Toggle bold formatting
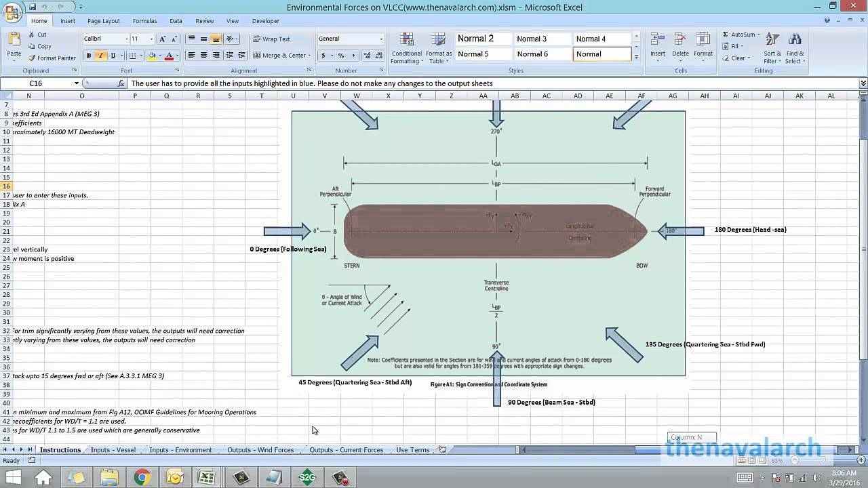868x488 pixels. coord(88,56)
